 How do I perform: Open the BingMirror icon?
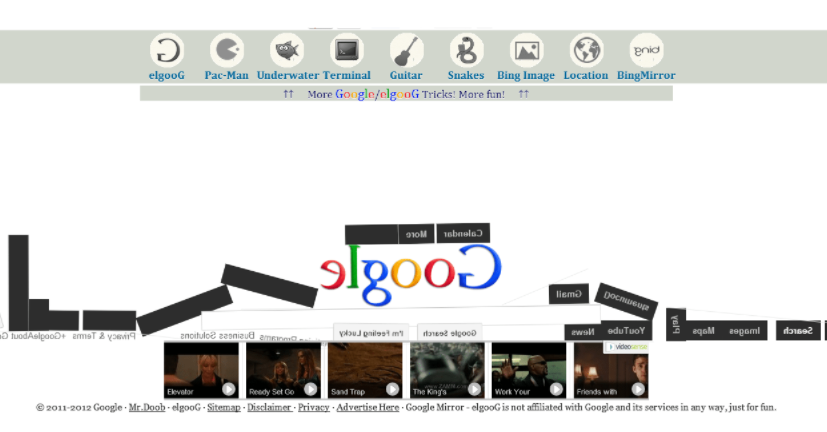point(646,50)
